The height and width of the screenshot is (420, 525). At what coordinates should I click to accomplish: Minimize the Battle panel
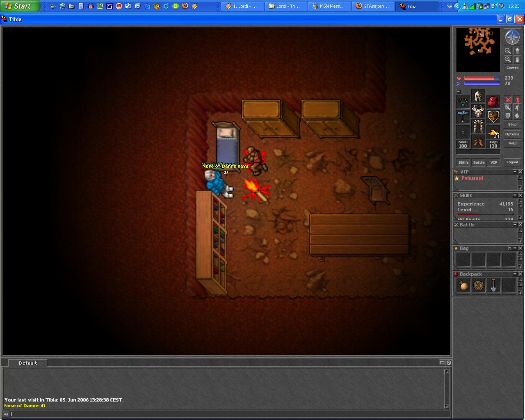tap(515, 225)
